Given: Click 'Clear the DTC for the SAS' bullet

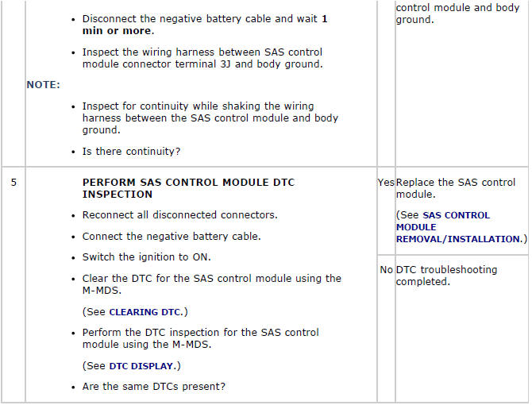Looking at the screenshot, I should [212, 284].
